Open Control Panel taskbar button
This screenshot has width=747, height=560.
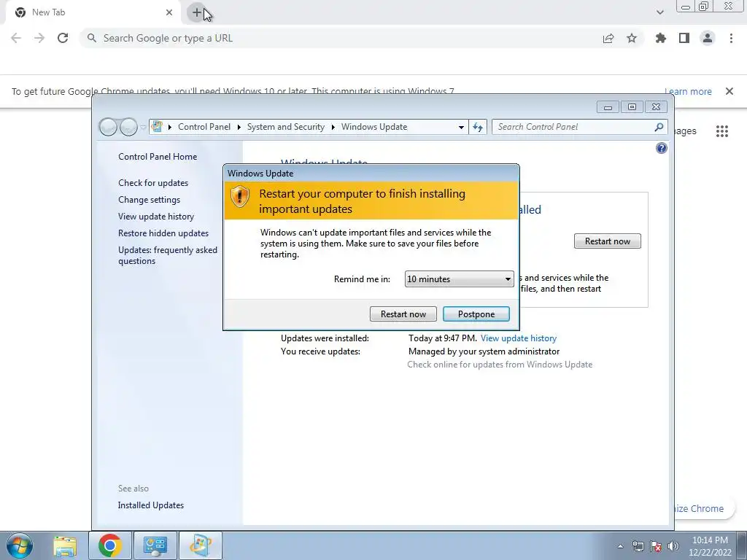155,545
